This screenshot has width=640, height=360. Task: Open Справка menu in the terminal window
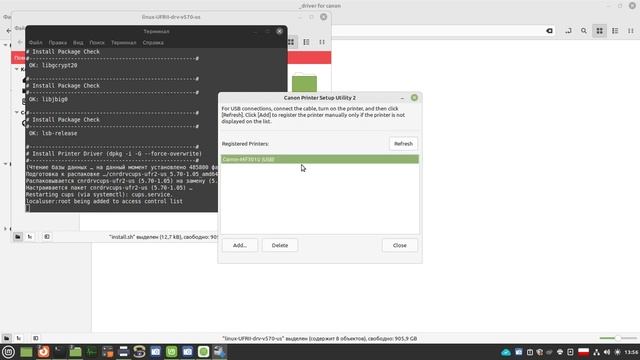click(153, 42)
